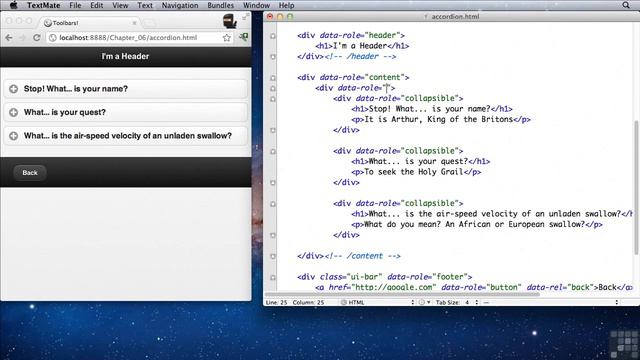Fold second collapsible div in gutter
The image size is (640, 360).
tap(273, 151)
